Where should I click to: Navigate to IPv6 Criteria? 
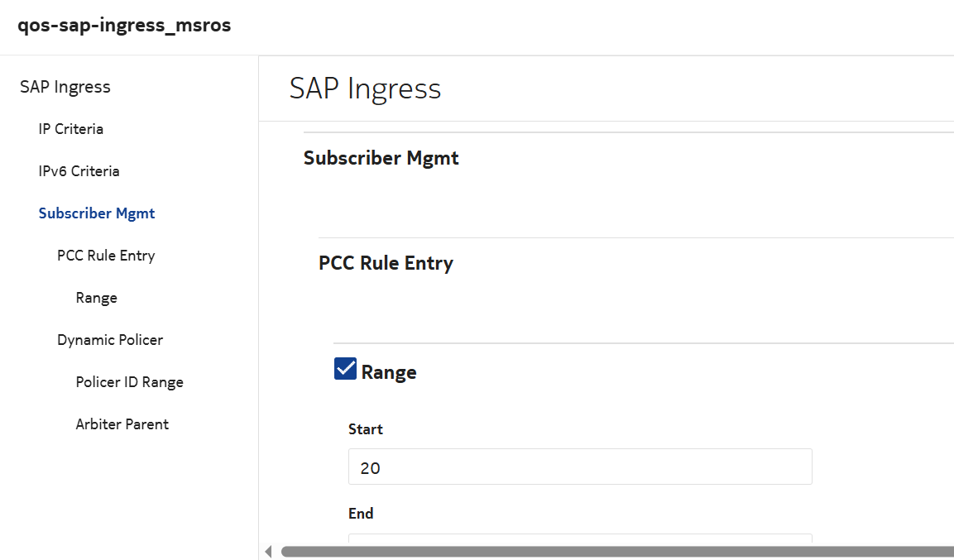(79, 171)
